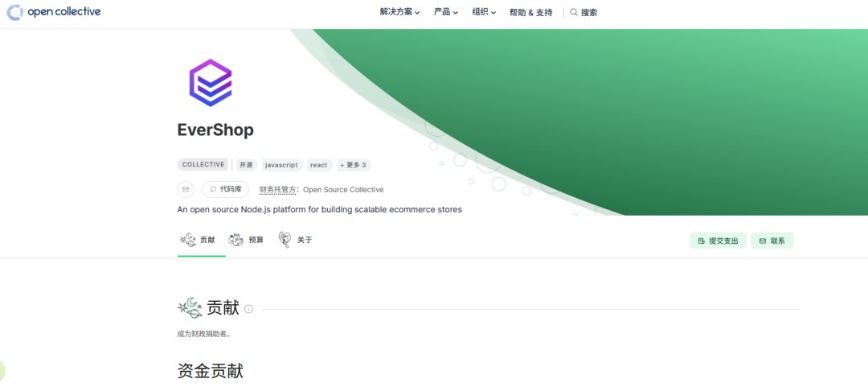
Task: Expand the + 更多 3 tags
Action: [x=353, y=165]
